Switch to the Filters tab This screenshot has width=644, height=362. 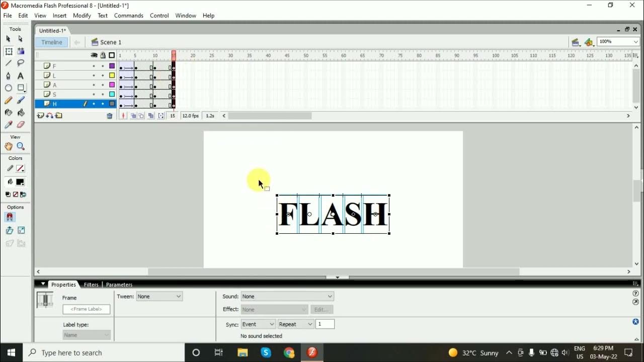coord(91,285)
